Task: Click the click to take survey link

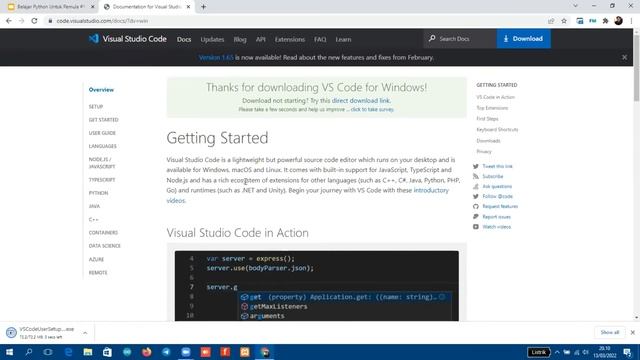Action: [372, 109]
